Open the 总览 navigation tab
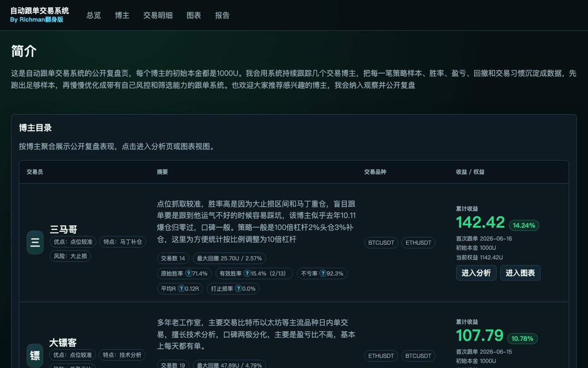This screenshot has height=368, width=588. [94, 16]
